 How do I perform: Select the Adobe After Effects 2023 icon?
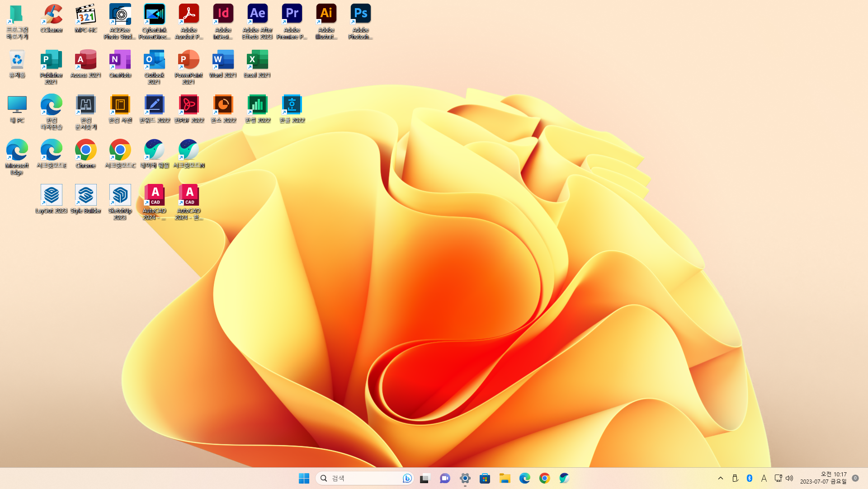coord(257,14)
